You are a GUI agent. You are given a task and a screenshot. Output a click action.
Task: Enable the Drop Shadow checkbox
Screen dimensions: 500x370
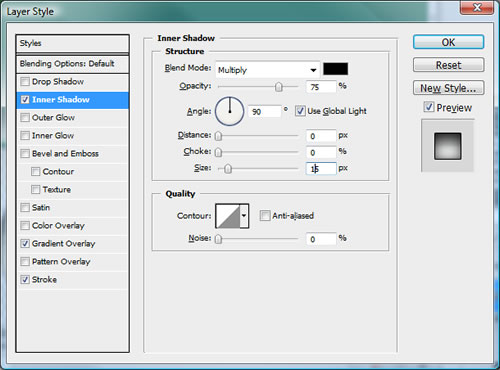click(25, 82)
